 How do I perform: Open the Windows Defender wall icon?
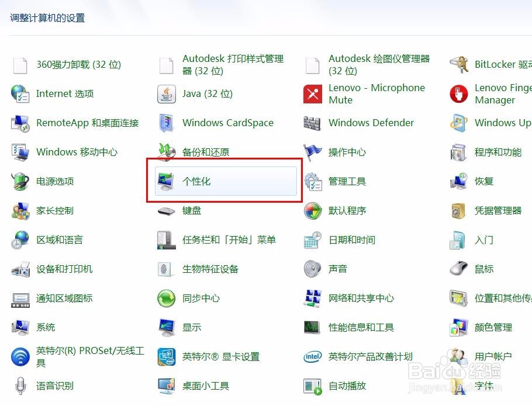click(x=312, y=123)
